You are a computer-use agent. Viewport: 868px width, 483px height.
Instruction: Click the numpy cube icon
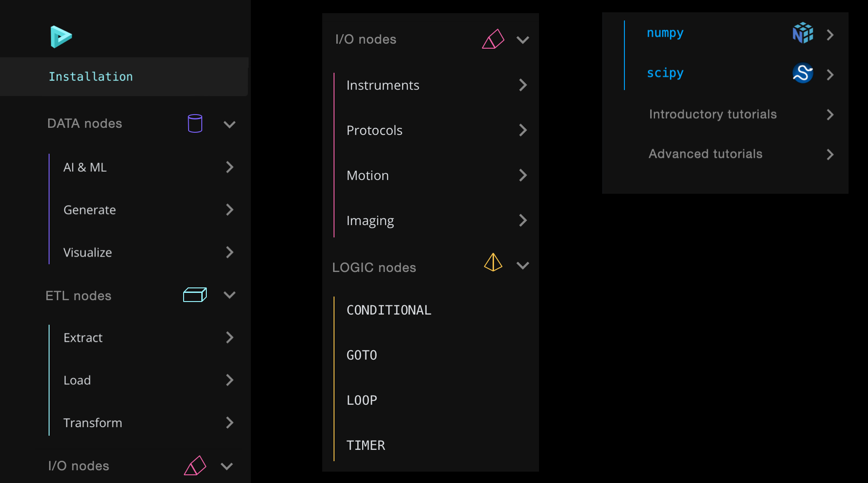click(x=803, y=33)
